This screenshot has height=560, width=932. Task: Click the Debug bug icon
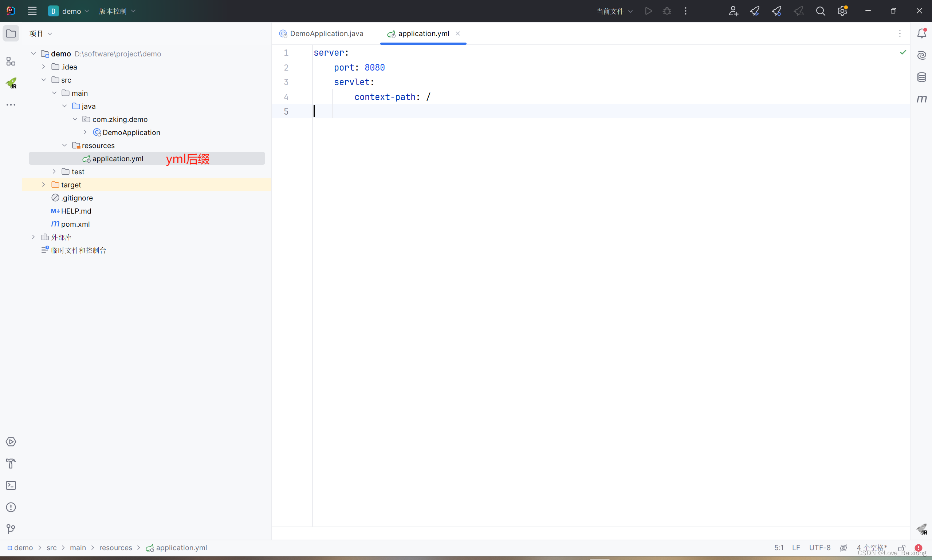pos(667,11)
